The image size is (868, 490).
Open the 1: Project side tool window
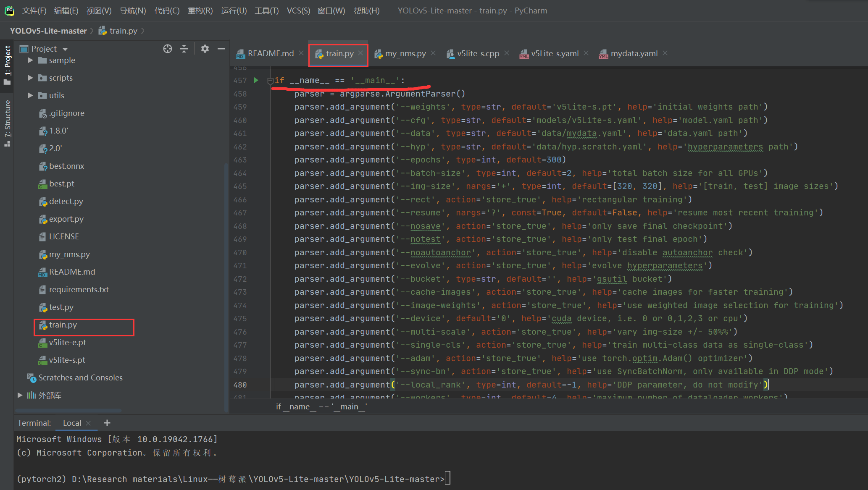click(7, 65)
